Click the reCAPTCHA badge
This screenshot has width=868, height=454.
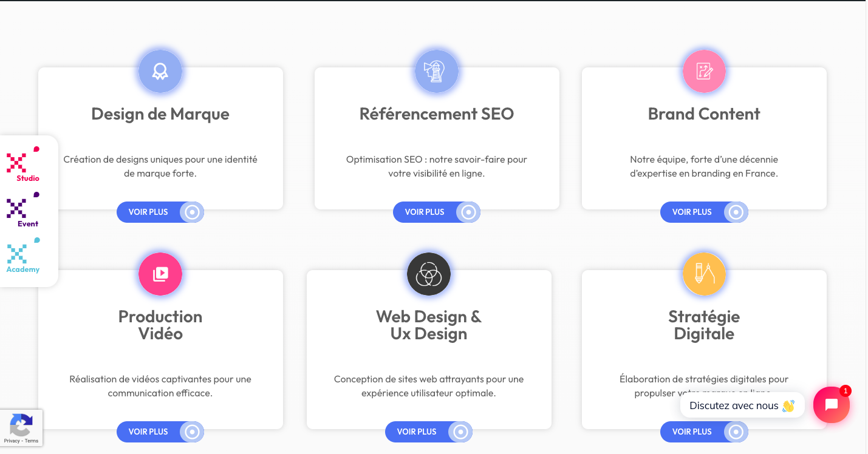pyautogui.click(x=21, y=427)
